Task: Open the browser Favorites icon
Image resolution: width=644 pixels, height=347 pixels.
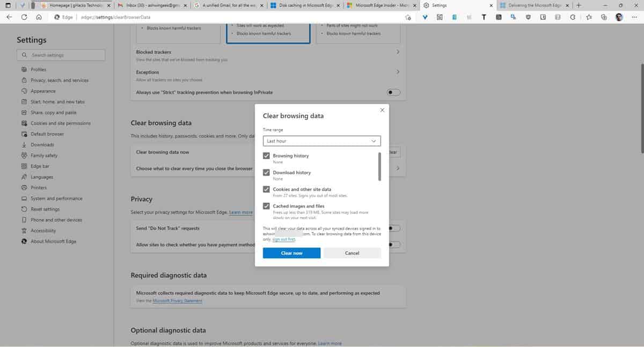Action: 589,17
